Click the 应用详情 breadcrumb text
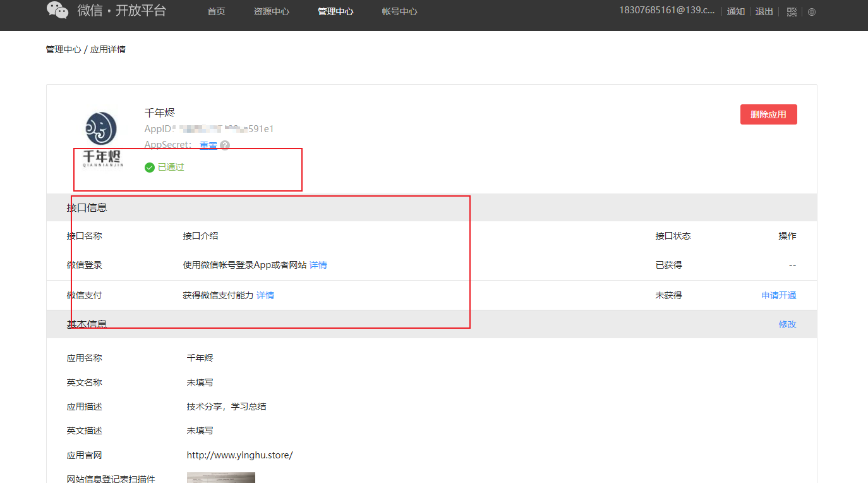 coord(108,49)
